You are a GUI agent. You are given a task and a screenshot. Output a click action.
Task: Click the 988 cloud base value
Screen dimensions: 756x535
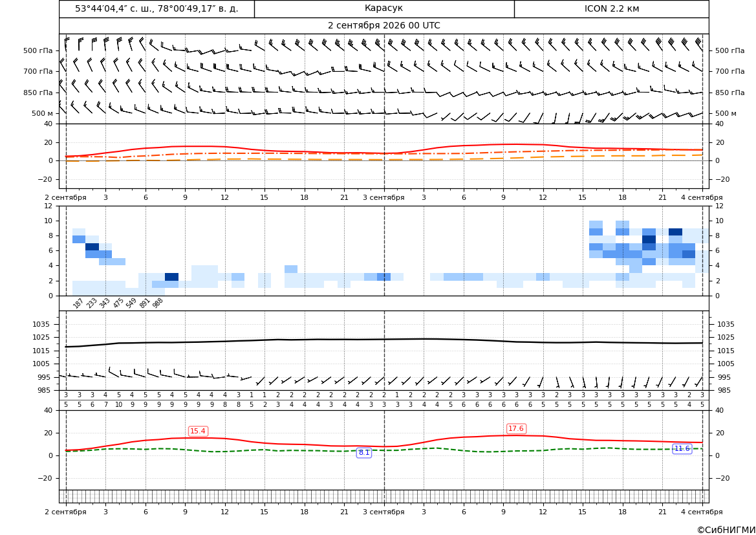158,303
